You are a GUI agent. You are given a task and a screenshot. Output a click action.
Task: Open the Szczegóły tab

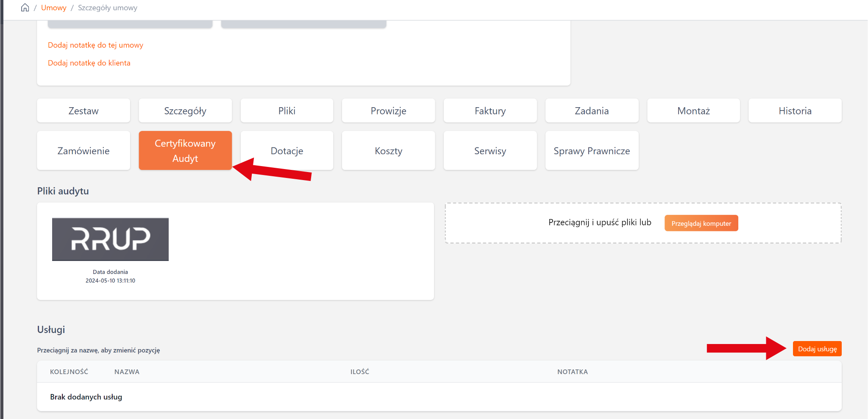[185, 111]
